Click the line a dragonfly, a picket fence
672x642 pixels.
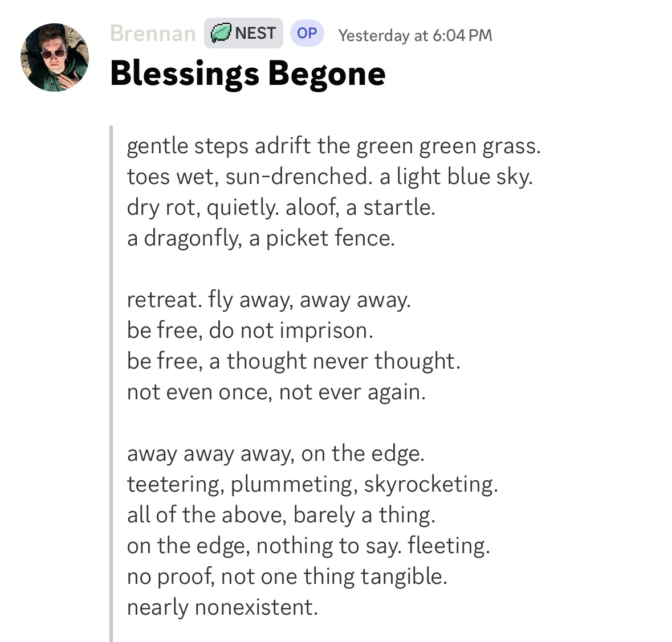pos(260,238)
